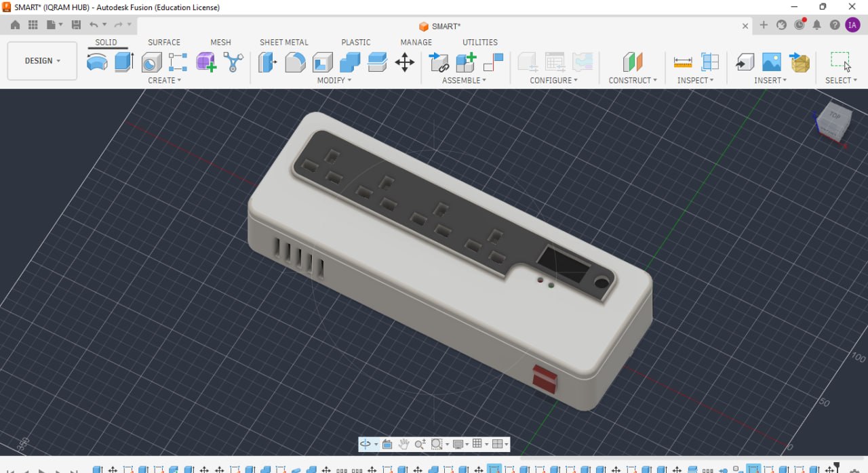Select the Measure tool
The width and height of the screenshot is (868, 473).
pos(683,62)
